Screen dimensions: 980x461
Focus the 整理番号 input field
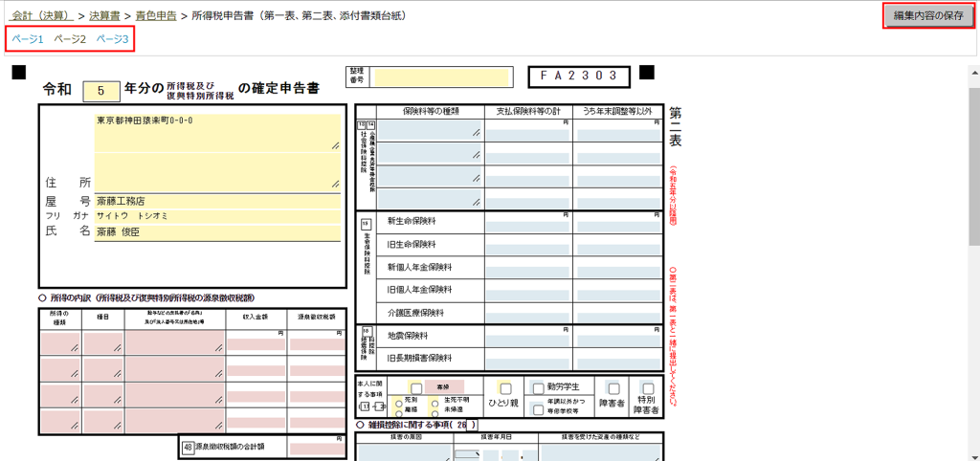(x=442, y=77)
